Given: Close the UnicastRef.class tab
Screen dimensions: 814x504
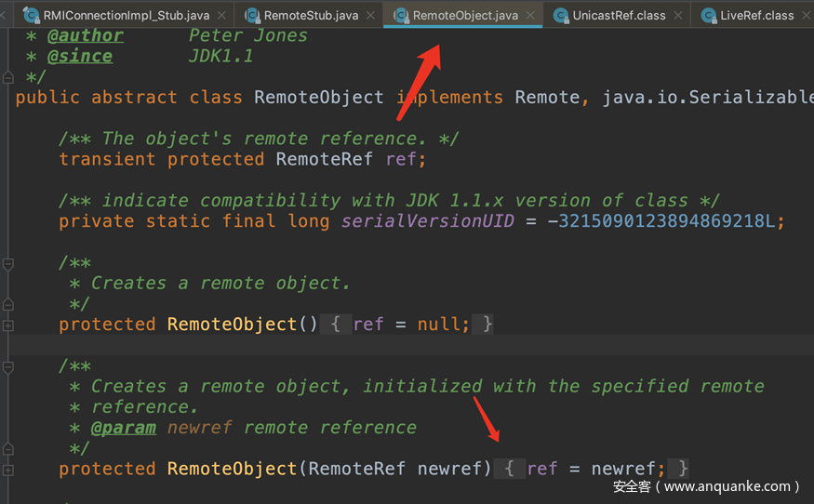Looking at the screenshot, I should [678, 16].
